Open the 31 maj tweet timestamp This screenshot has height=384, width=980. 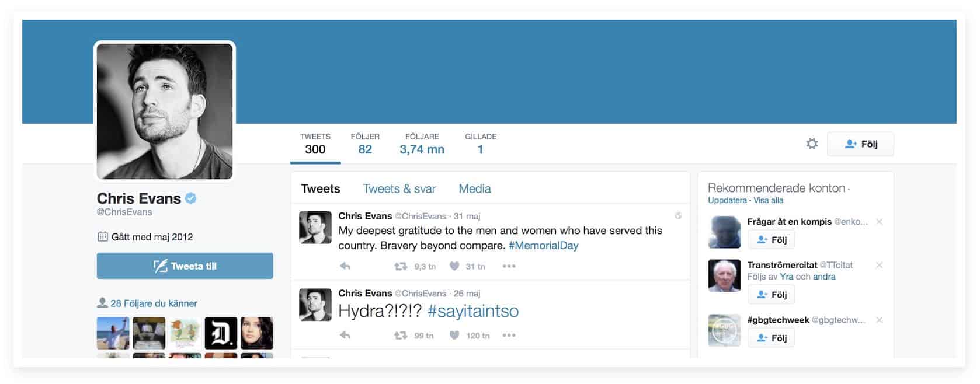point(467,217)
